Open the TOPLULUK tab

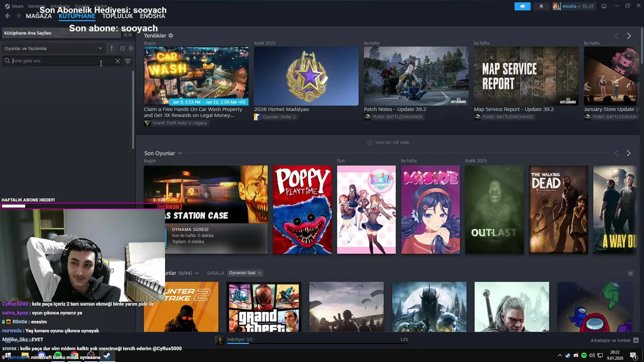[x=118, y=16]
